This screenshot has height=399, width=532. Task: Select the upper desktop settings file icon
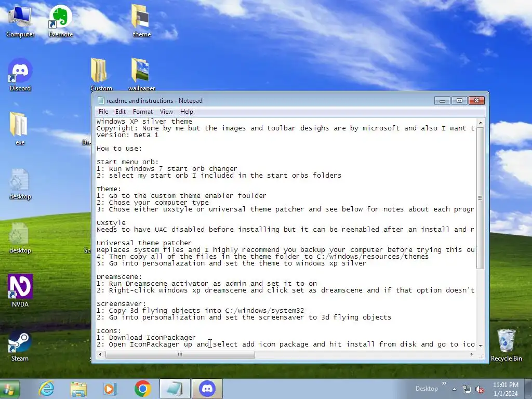pyautogui.click(x=20, y=183)
